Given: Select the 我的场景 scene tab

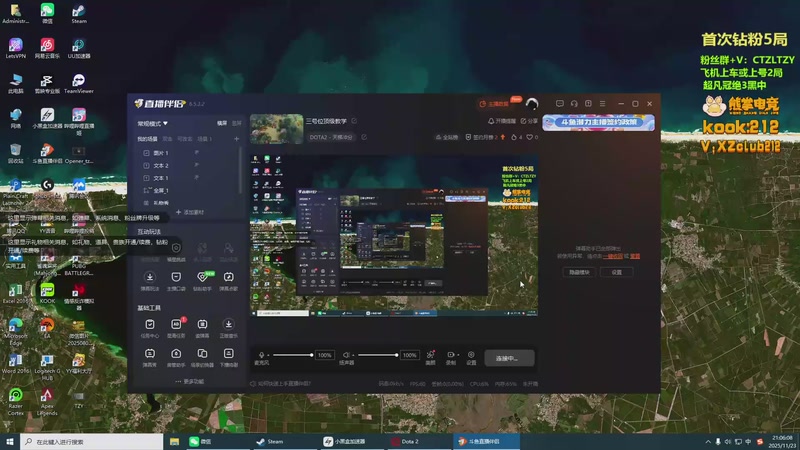Looking at the screenshot, I should tap(147, 139).
